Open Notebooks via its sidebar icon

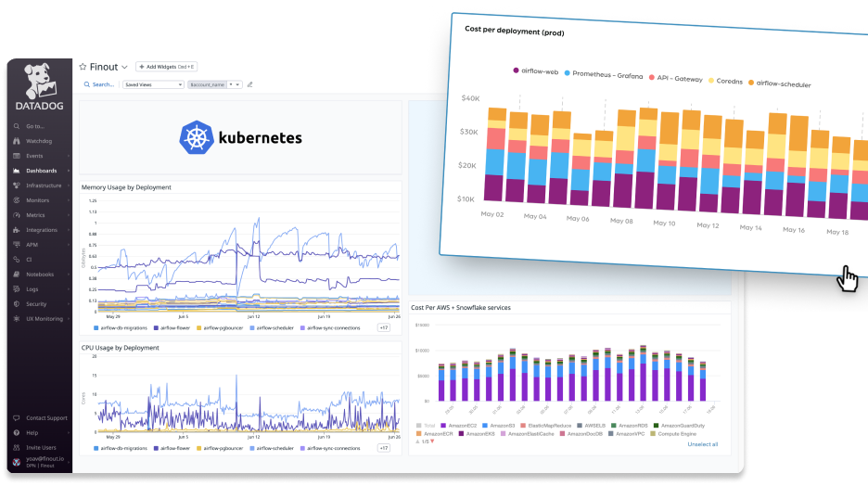click(x=17, y=274)
